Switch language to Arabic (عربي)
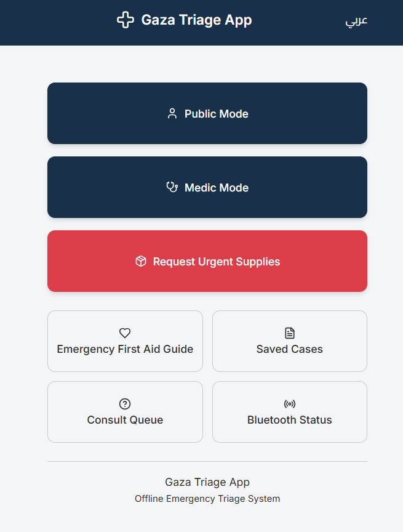This screenshot has height=532, width=403. pos(356,21)
